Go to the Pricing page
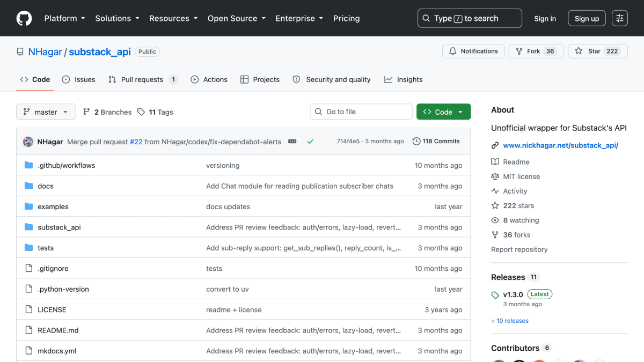This screenshot has width=644, height=362. 346,18
